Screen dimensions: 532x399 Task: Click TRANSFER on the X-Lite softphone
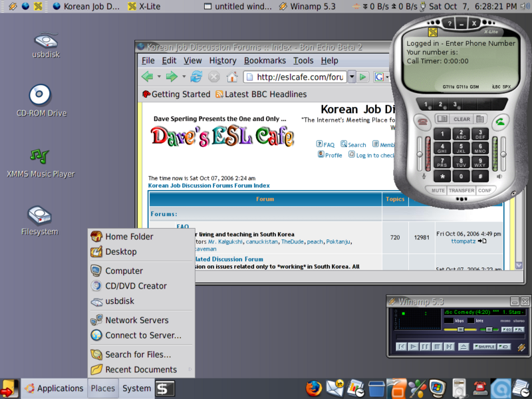pos(462,191)
